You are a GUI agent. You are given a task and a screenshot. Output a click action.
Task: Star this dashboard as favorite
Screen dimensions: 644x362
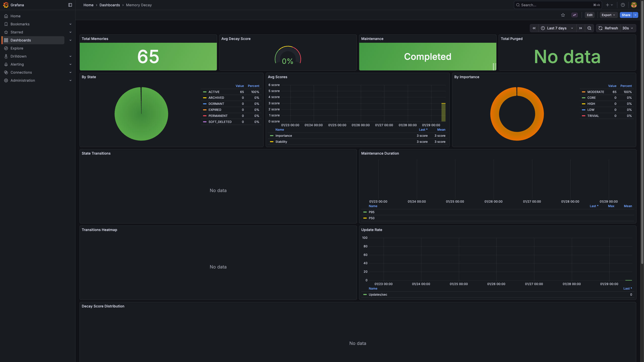[563, 15]
